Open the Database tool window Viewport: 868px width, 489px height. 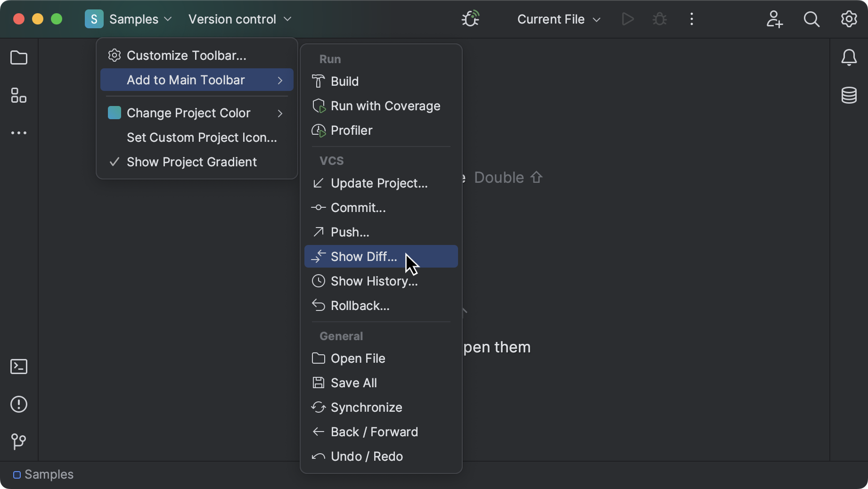pyautogui.click(x=849, y=95)
